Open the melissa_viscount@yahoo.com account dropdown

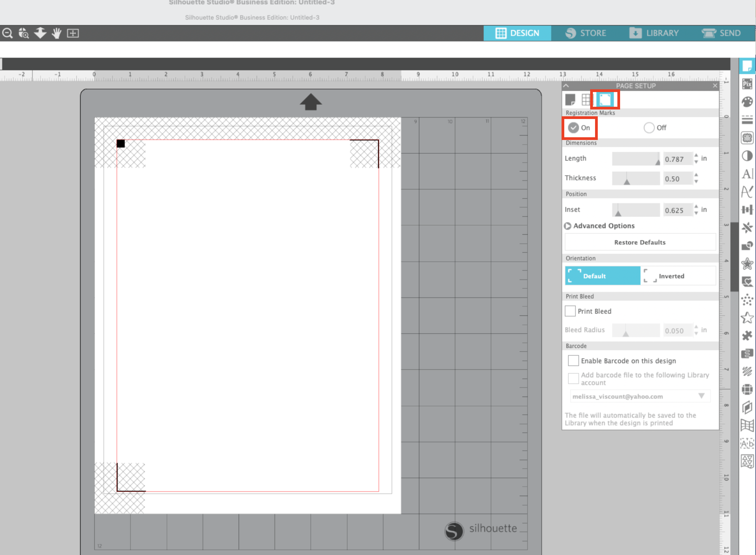(701, 397)
